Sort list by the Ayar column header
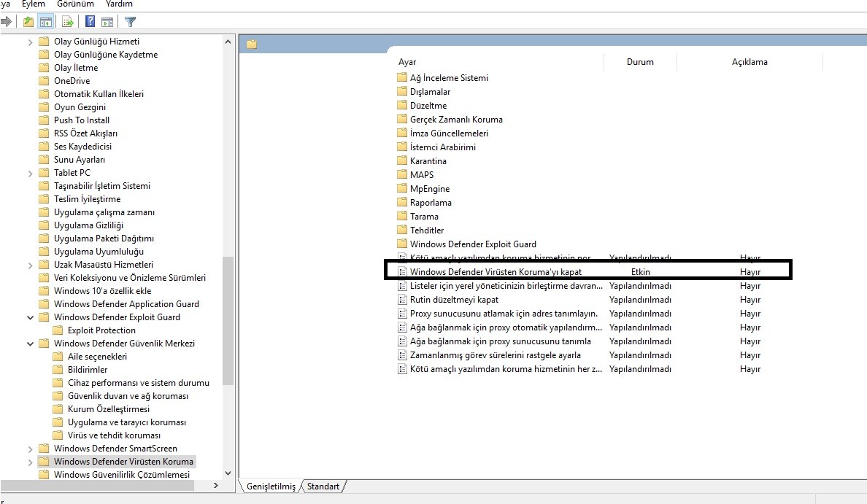Viewport: 867px width, 504px height. [407, 62]
